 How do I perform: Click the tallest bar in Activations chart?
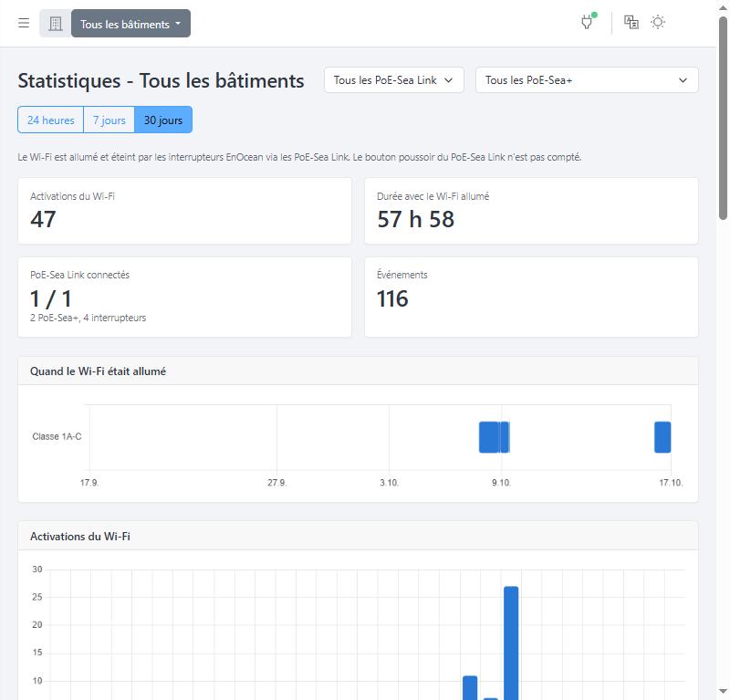(511, 643)
